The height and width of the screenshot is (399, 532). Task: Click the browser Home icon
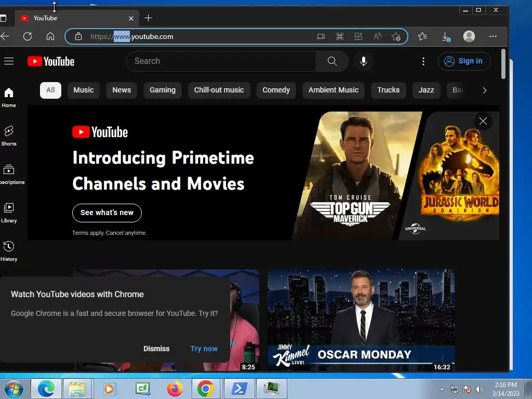pos(50,36)
